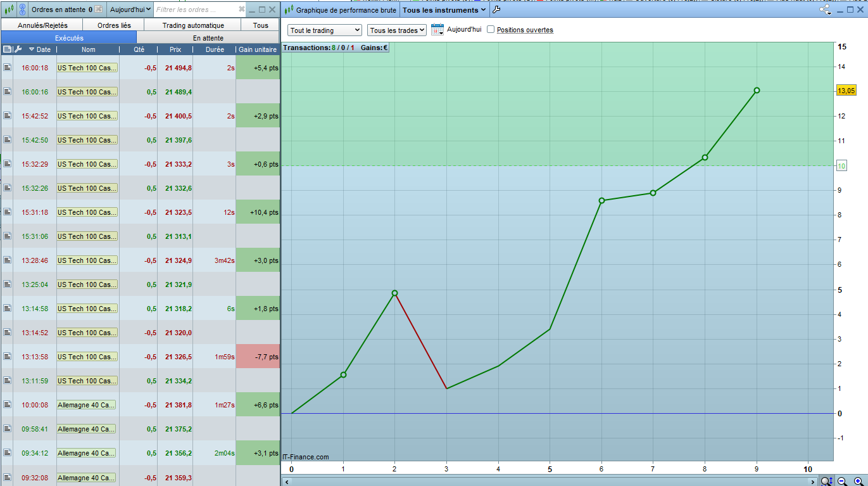Open details icon for the 15:42:52 order
Image resolution: width=868 pixels, height=486 pixels.
[x=7, y=116]
